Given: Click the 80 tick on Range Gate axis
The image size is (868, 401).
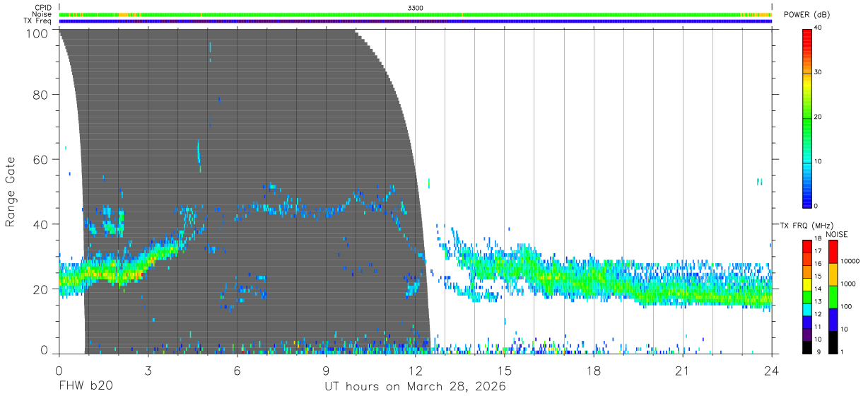Looking at the screenshot, I should point(41,94).
